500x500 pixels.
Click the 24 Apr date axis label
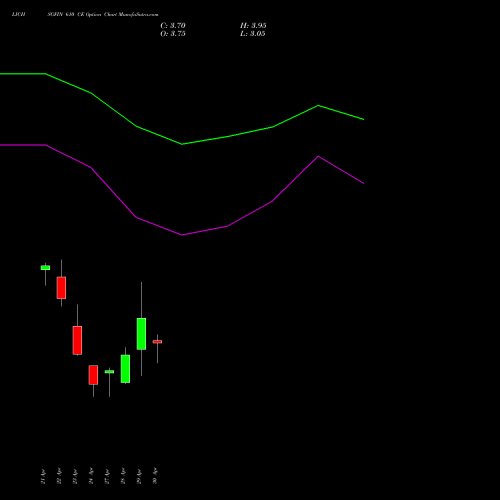tap(91, 476)
